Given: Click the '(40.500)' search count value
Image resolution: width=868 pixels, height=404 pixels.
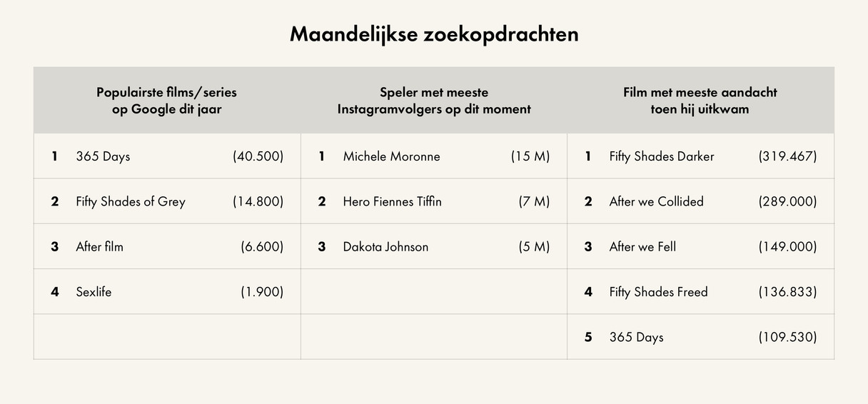Looking at the screenshot, I should 258,156.
